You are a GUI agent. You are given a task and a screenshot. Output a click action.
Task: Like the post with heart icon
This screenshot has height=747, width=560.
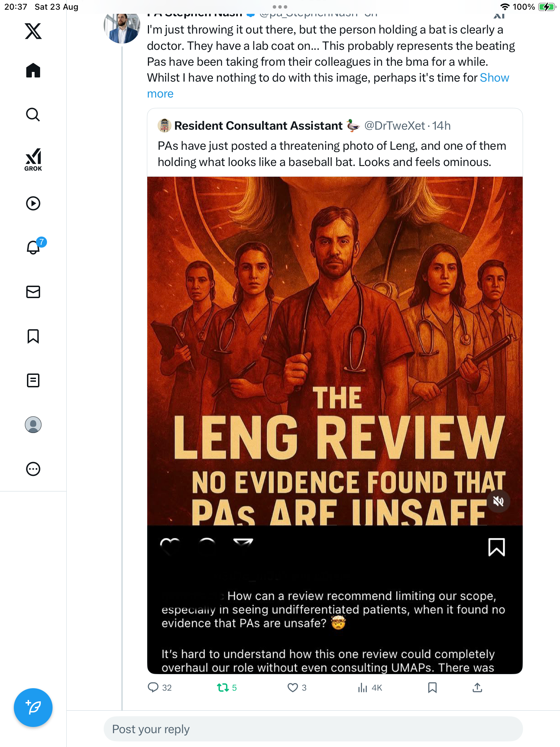(292, 688)
